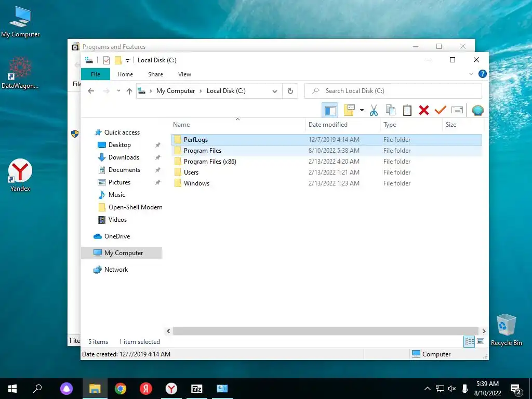Open Network in the navigation pane

click(116, 270)
